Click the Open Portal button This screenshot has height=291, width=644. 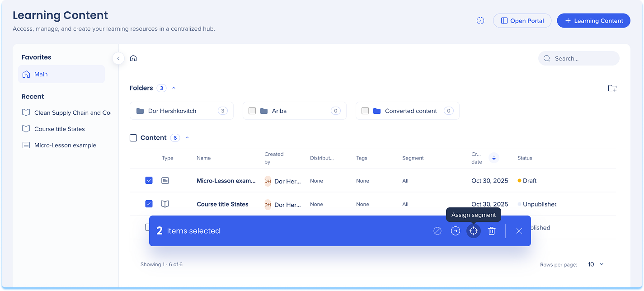tap(522, 21)
